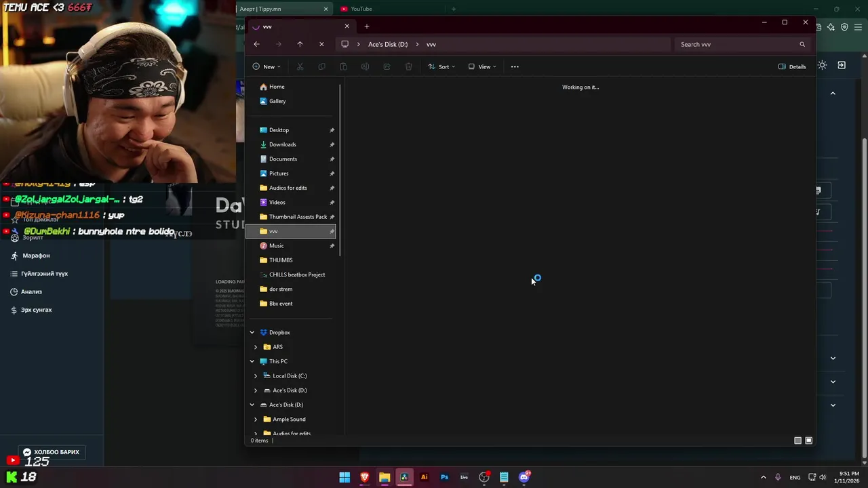868x488 pixels.
Task: Stop loading the vvv folder
Action: (x=321, y=44)
